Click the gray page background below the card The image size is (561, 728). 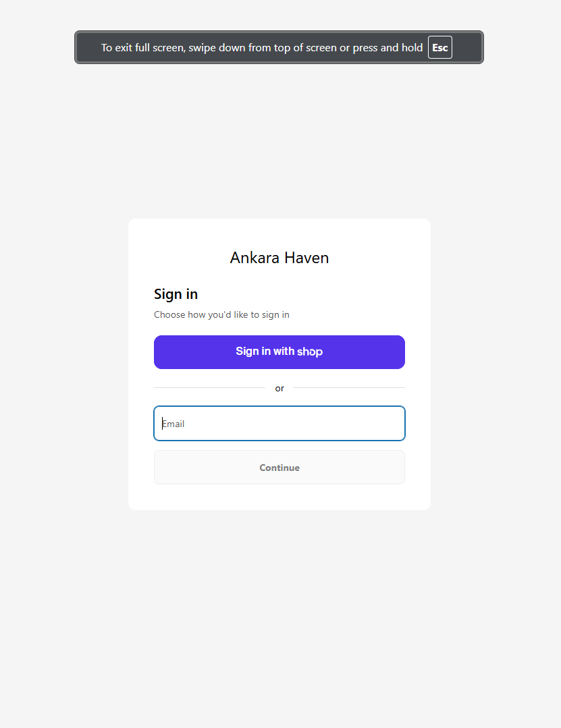pos(279,607)
